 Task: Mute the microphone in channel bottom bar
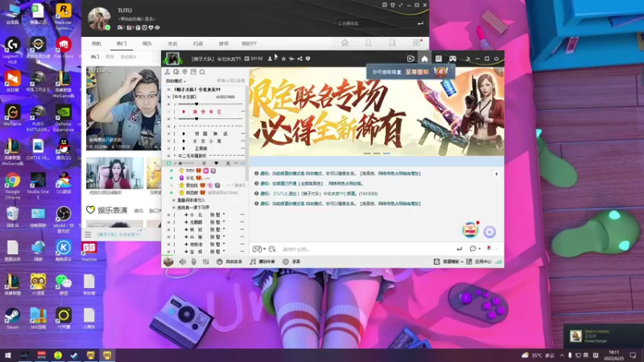coord(194,261)
